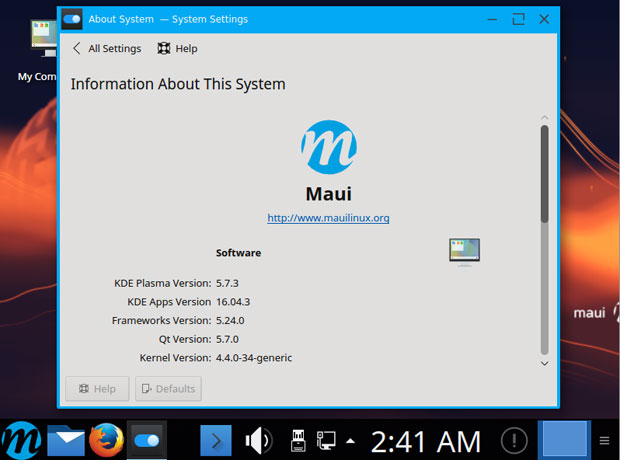This screenshot has height=460, width=620.
Task: Go back to All Settings
Action: (x=107, y=49)
